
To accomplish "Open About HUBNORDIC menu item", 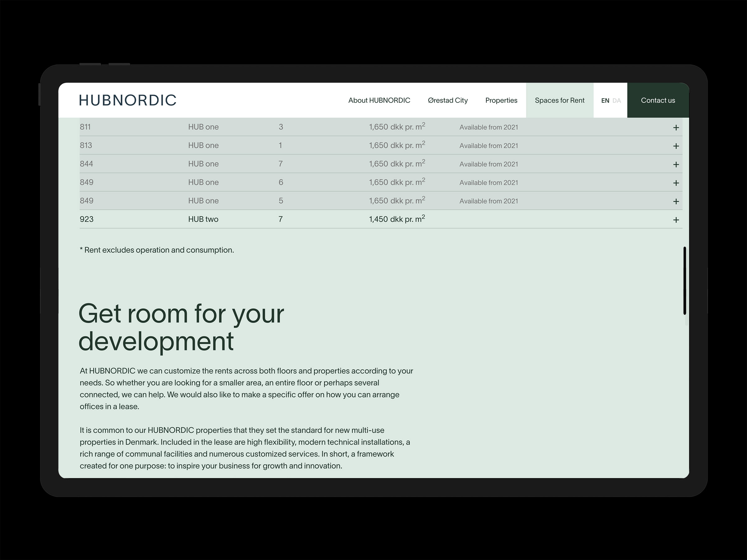I will [379, 100].
